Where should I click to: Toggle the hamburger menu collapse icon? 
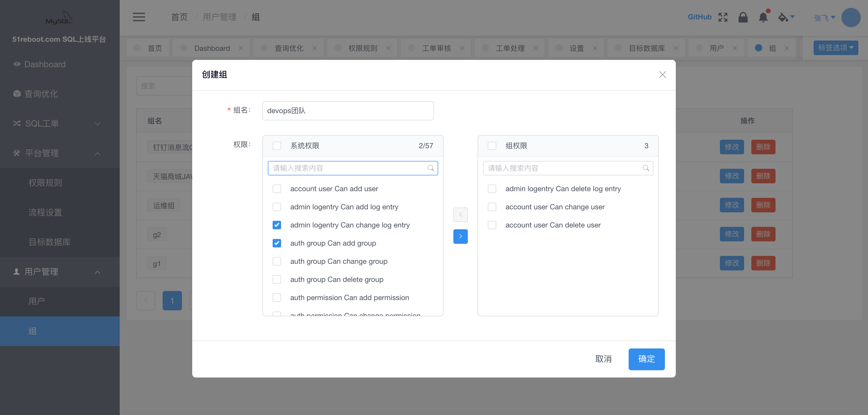click(139, 17)
